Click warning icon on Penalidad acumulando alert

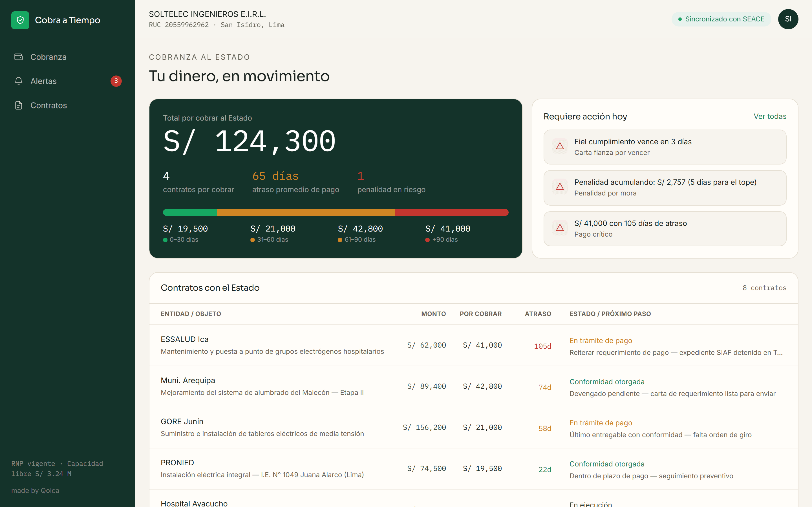[x=560, y=187]
